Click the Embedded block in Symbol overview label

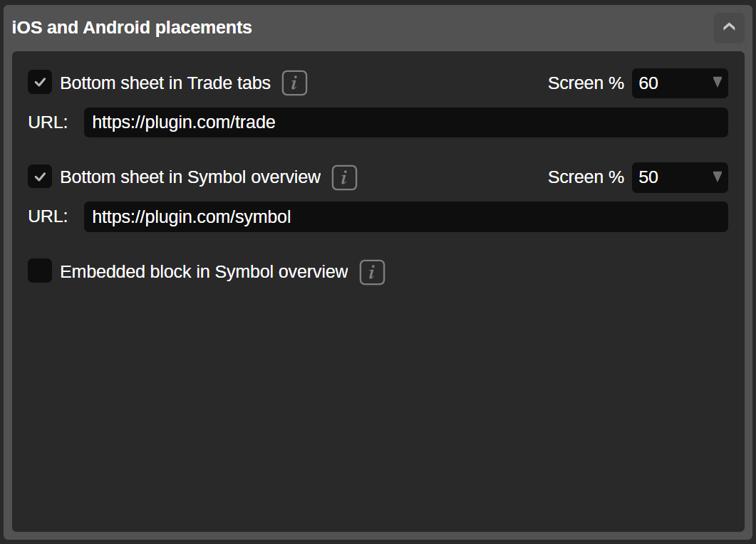click(204, 271)
